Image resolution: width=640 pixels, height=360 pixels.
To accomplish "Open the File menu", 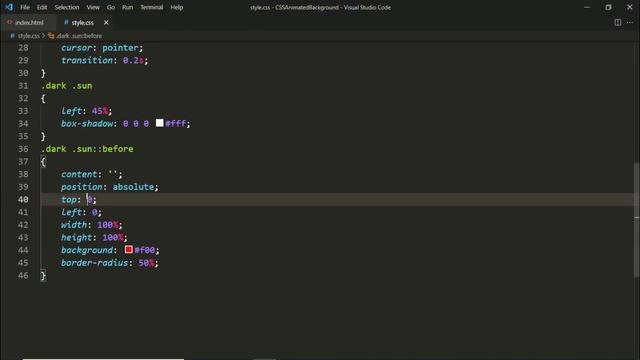I will click(x=25, y=7).
